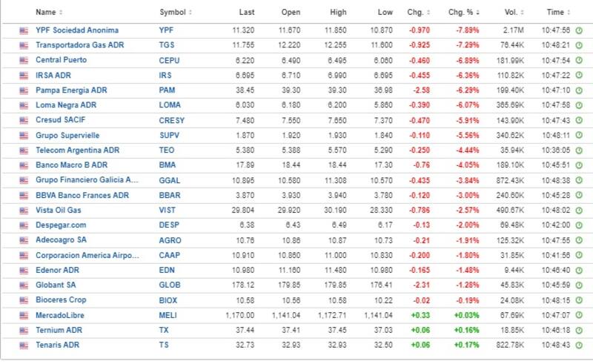Image resolution: width=593 pixels, height=364 pixels.
Task: Sort by the Vol. column header
Action: [x=511, y=13]
